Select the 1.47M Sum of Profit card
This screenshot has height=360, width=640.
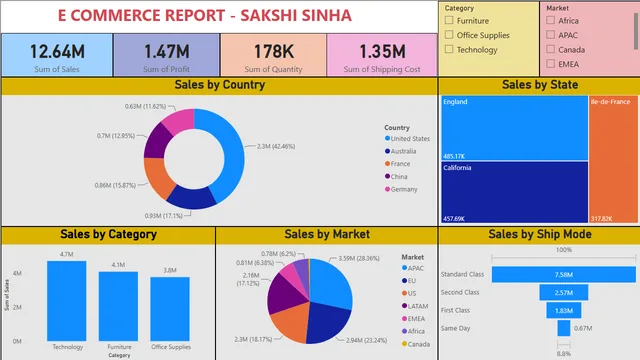(x=167, y=55)
